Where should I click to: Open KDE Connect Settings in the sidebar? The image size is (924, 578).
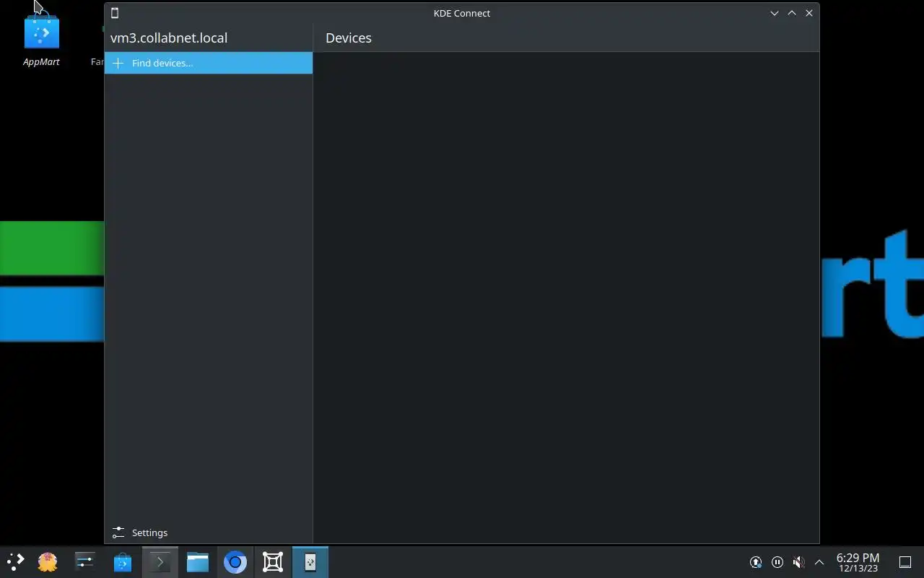[x=209, y=532]
